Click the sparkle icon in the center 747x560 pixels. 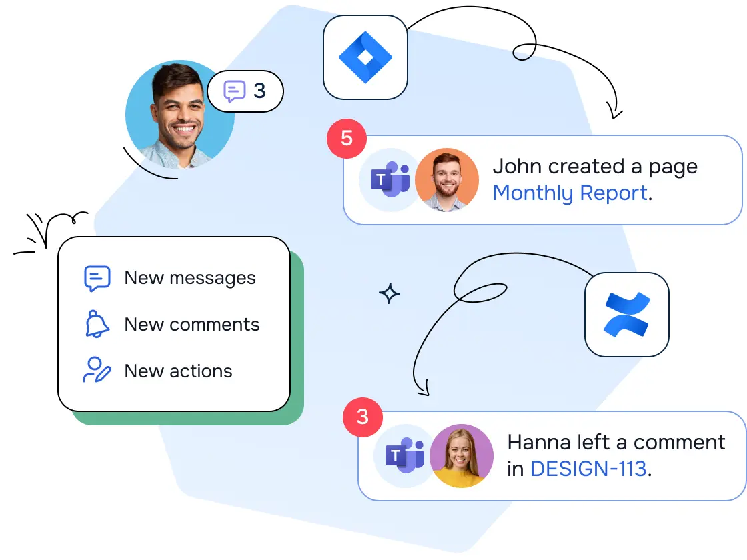(x=390, y=293)
